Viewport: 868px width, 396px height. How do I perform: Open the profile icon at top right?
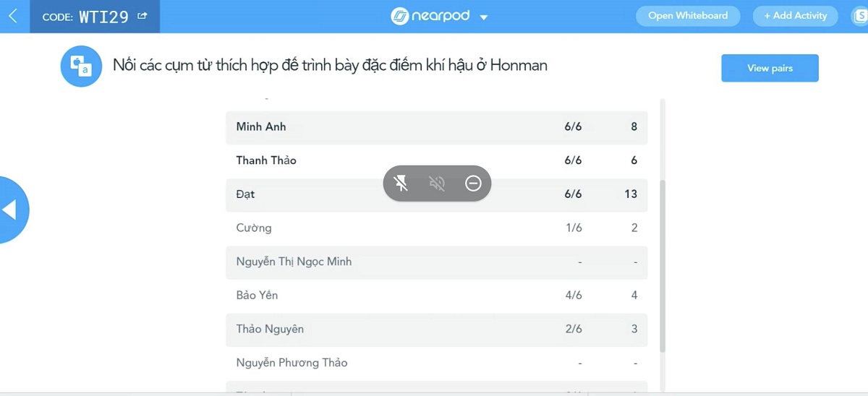pyautogui.click(x=860, y=16)
